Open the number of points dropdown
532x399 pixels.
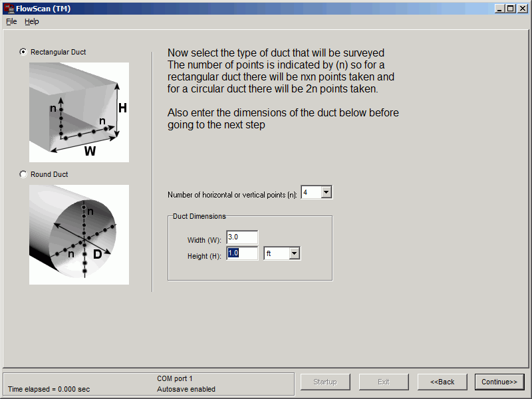tap(326, 192)
